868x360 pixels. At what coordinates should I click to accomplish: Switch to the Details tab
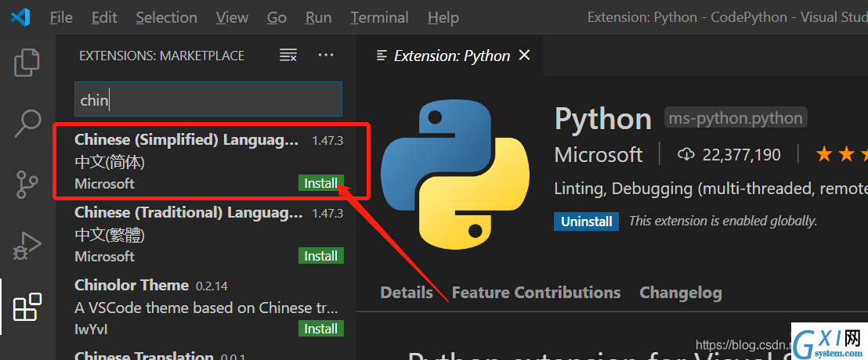click(407, 293)
